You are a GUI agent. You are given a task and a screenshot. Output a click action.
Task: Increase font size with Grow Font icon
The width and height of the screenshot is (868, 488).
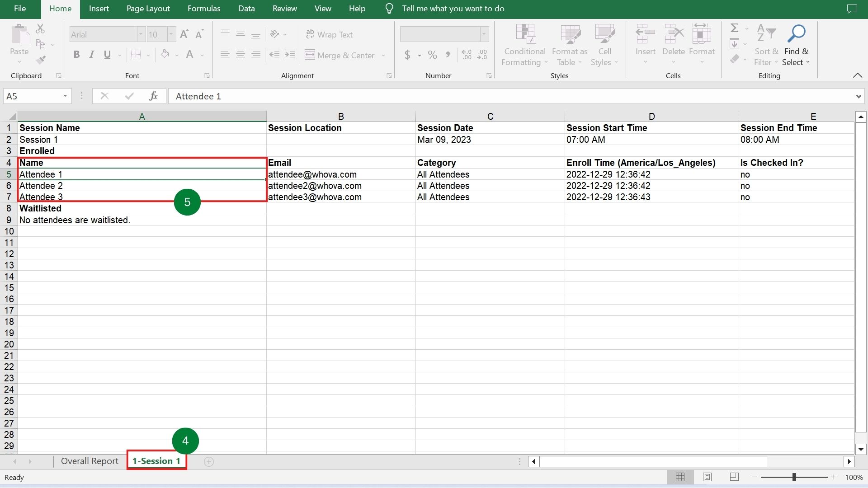[x=184, y=33]
